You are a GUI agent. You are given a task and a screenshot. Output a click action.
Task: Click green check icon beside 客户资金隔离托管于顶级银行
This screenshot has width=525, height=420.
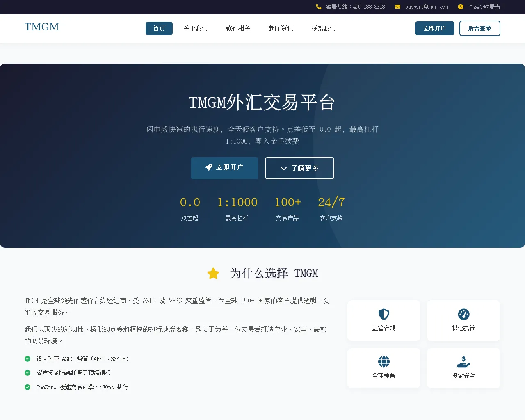tap(27, 373)
